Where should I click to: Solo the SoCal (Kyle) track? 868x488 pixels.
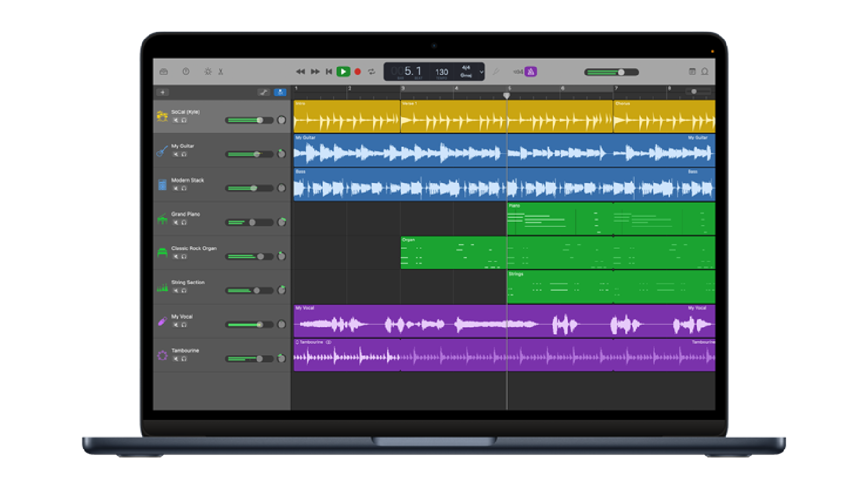pyautogui.click(x=184, y=120)
